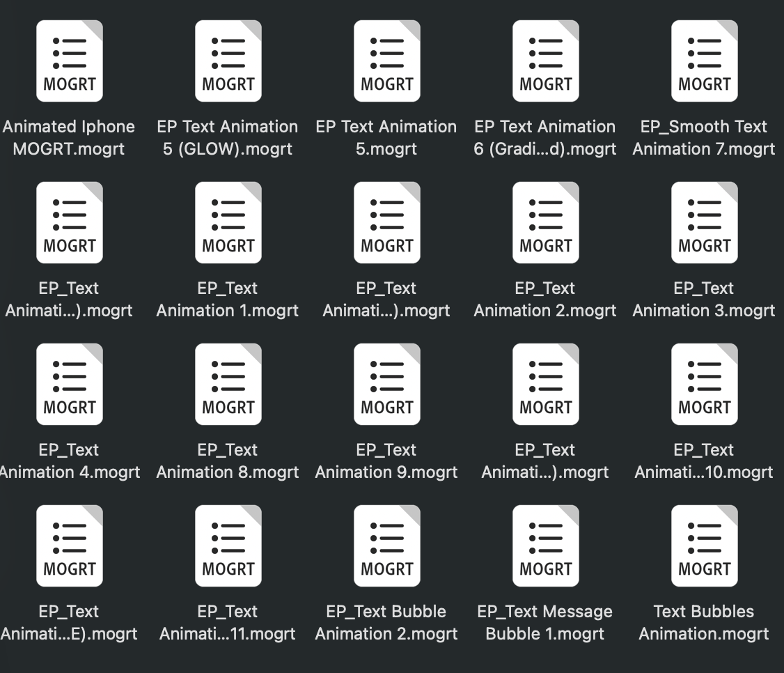Select the Animated Iphone MOGRT file icon
The image size is (784, 673).
click(x=70, y=61)
